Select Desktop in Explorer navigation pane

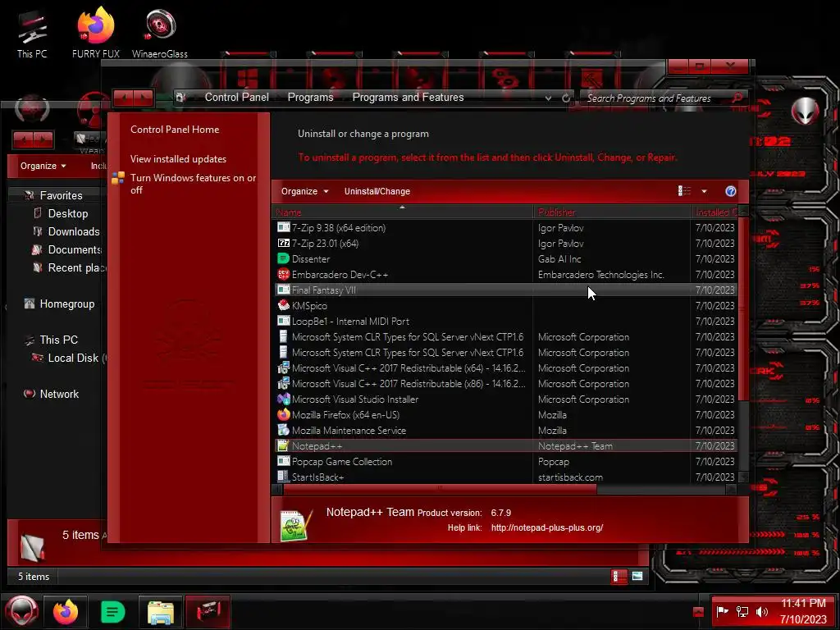coord(68,214)
